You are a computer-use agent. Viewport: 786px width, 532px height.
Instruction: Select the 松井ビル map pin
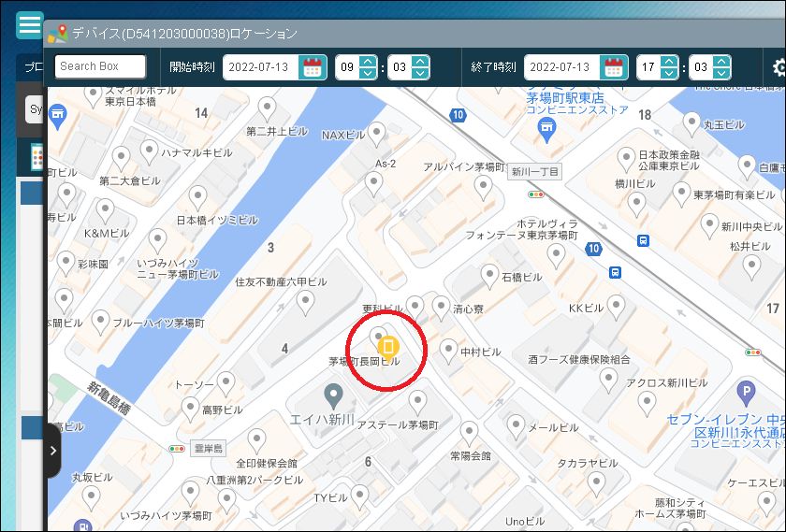(751, 266)
